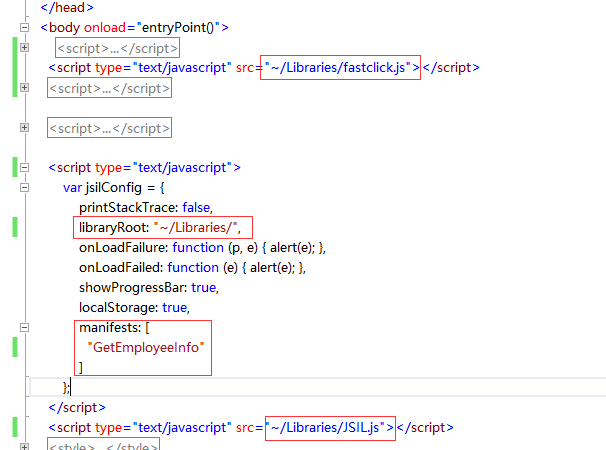Click the manifests property name

(110, 328)
